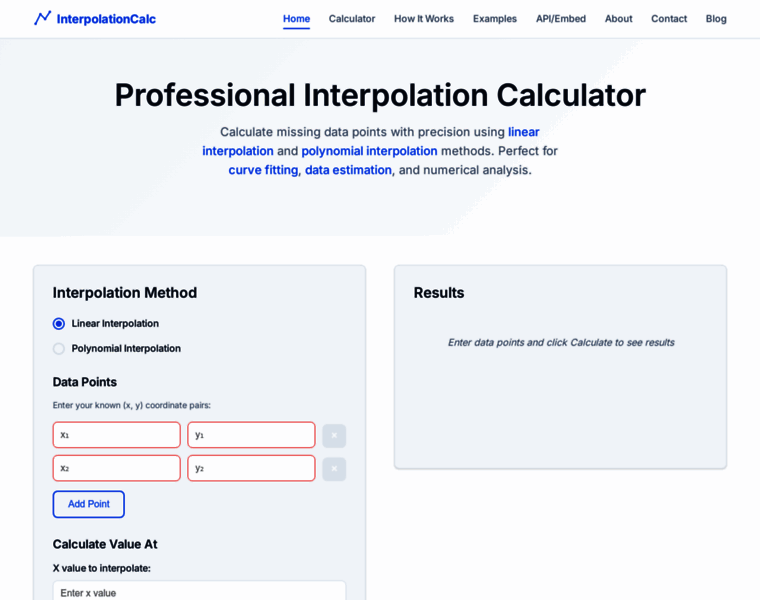This screenshot has height=600, width=760.
Task: Open the Blog nav link
Action: (716, 18)
